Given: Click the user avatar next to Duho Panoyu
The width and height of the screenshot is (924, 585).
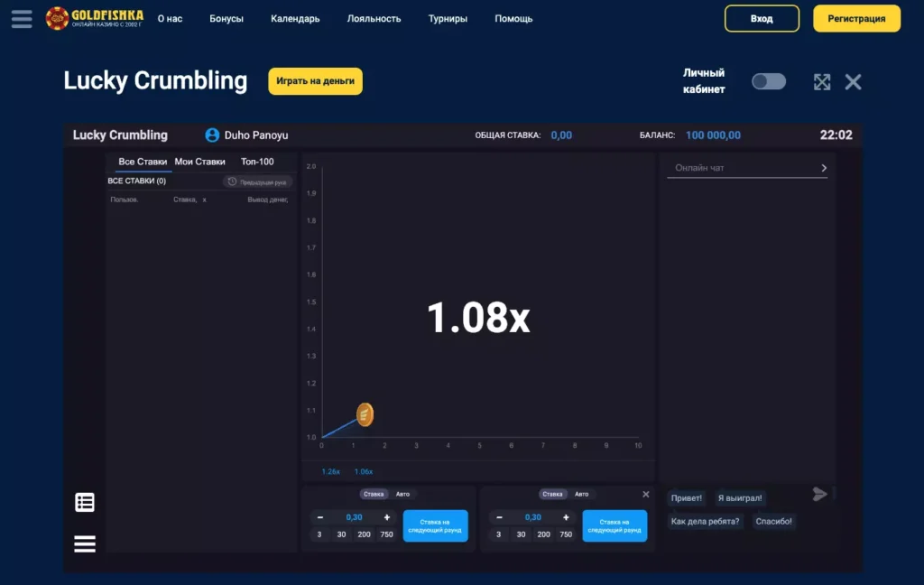Looking at the screenshot, I should pos(212,135).
